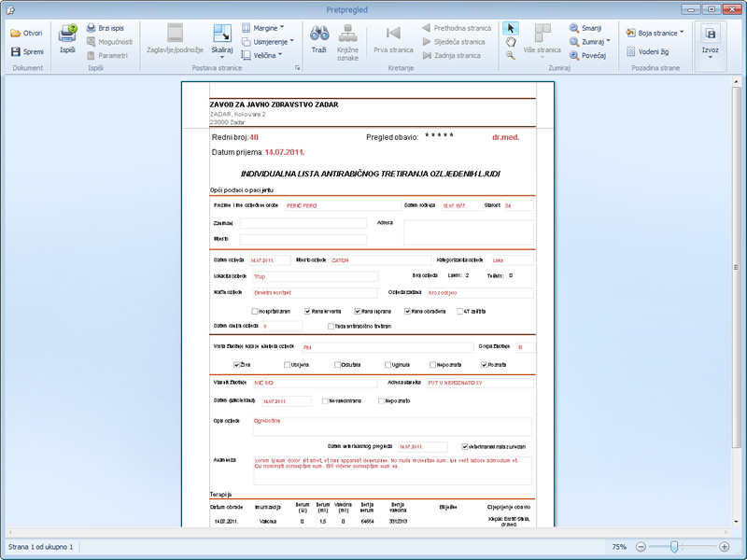Uncheck the Rana isprana checkbox
Viewport: 747px width, 560px height.
(x=358, y=312)
